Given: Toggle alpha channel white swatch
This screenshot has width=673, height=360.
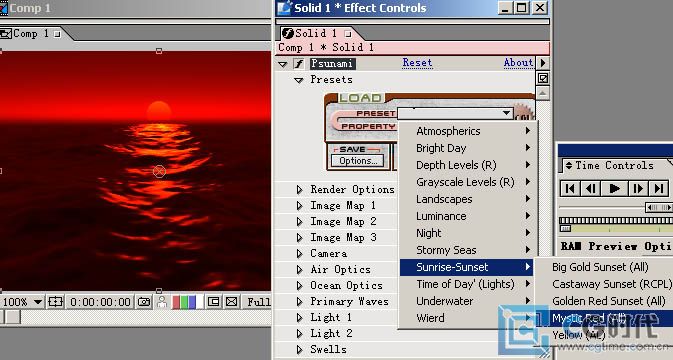Looking at the screenshot, I should pyautogui.click(x=199, y=302).
